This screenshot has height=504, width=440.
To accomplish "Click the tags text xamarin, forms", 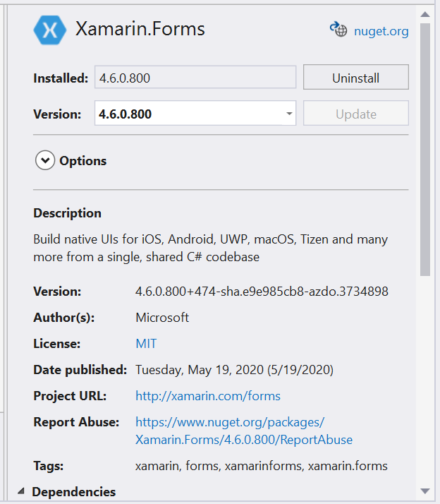I will pyautogui.click(x=262, y=466).
